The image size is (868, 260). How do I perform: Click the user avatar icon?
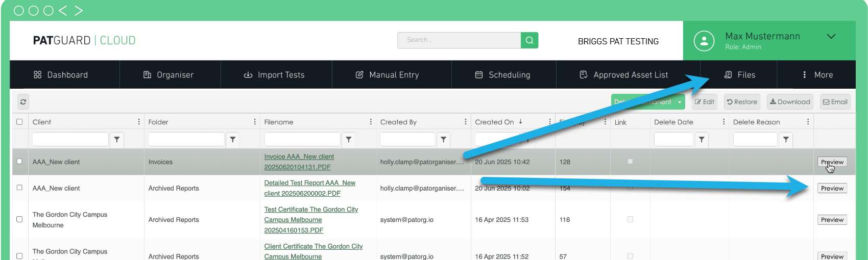tap(704, 41)
